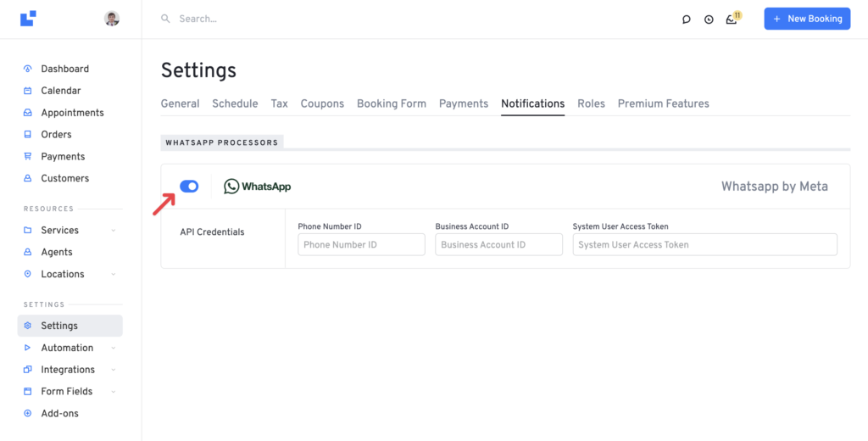Viewport: 868px width, 441px height.
Task: Expand the Form Fields chevron
Action: (114, 392)
